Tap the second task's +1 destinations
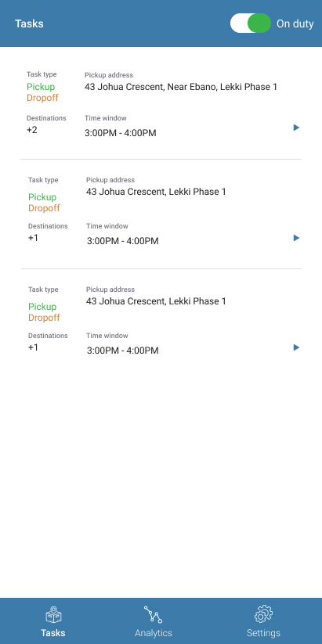The height and width of the screenshot is (644, 322). (x=34, y=238)
